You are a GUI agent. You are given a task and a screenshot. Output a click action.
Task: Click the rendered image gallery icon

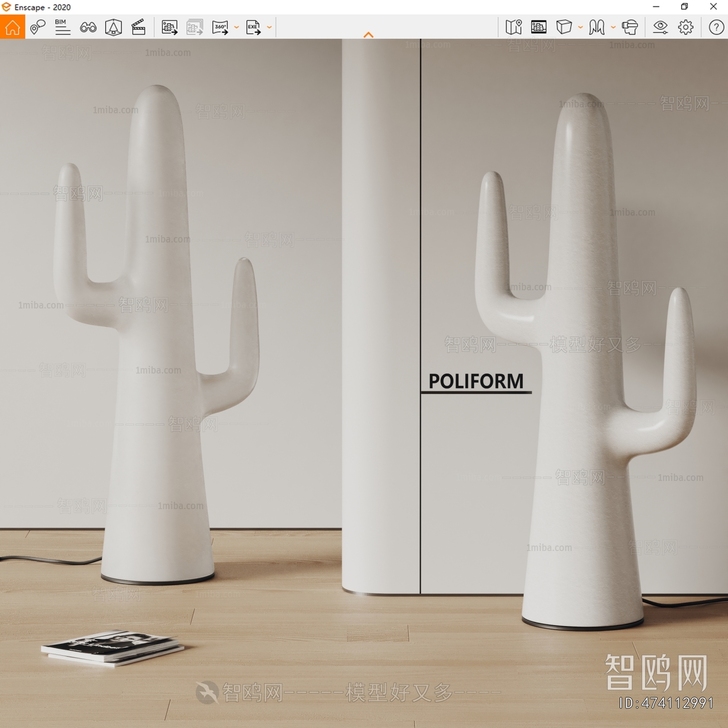539,28
